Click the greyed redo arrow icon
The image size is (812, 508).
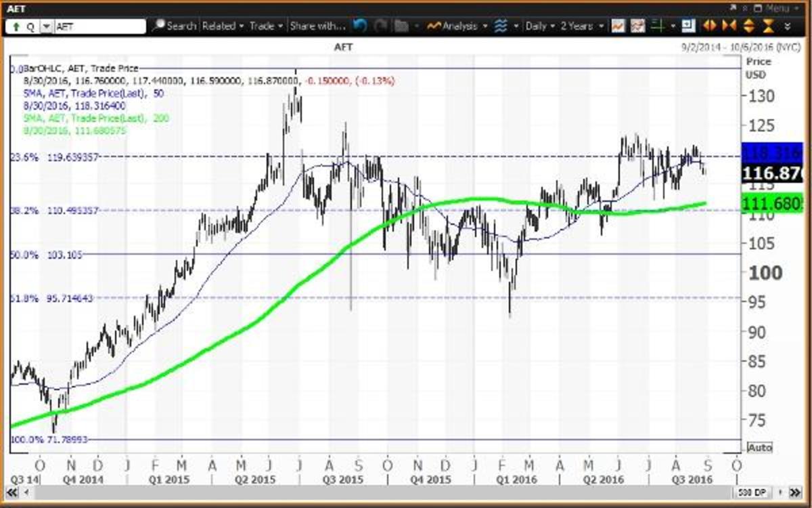tap(381, 26)
